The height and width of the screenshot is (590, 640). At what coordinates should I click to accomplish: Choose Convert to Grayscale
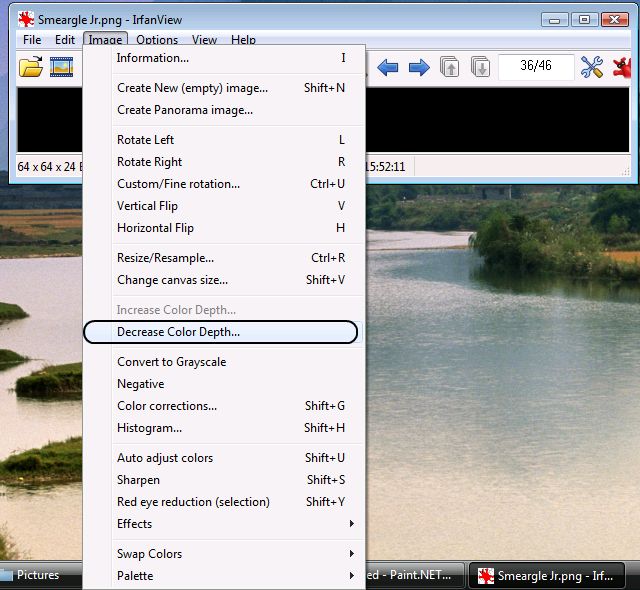pyautogui.click(x=223, y=362)
